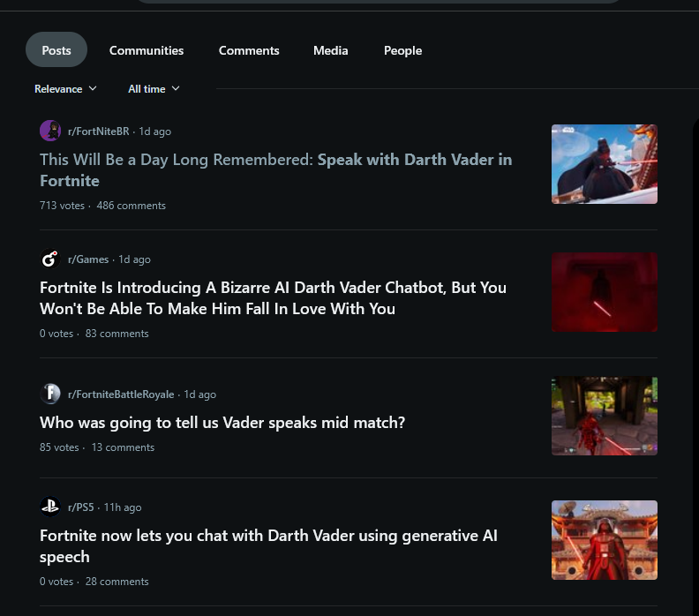Click the '713 votes' text
This screenshot has height=616, width=699.
click(x=62, y=206)
